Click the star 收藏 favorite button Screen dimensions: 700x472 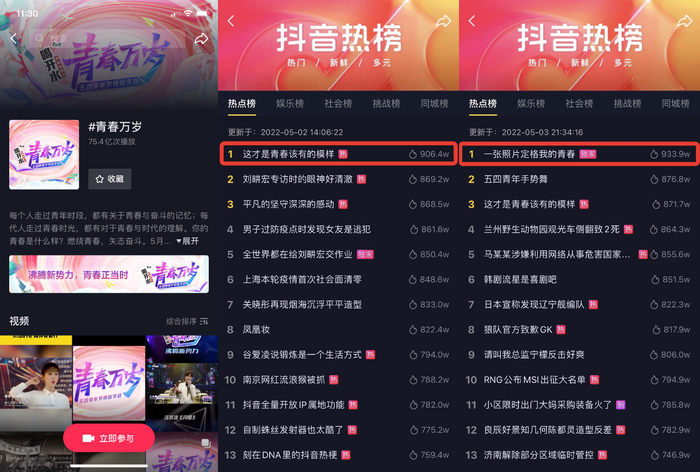pos(109,179)
